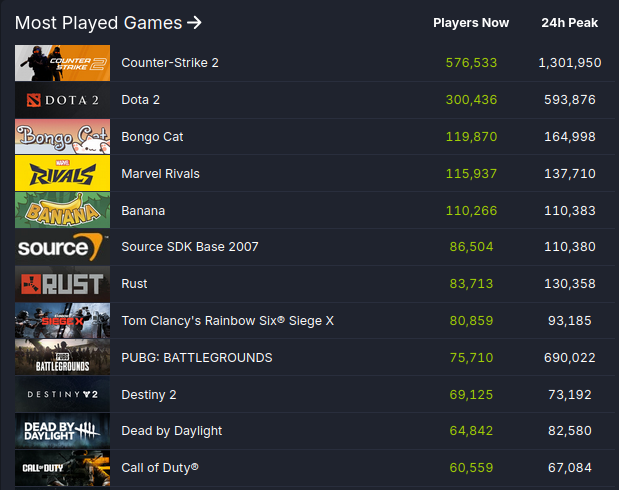Viewport: 619px width, 490px height.
Task: Click the 576,533 players now value
Action: coord(471,63)
